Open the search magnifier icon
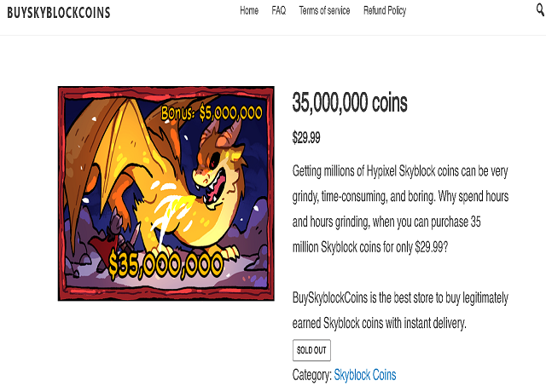Viewport: 546px width, 392px height. [540, 9]
